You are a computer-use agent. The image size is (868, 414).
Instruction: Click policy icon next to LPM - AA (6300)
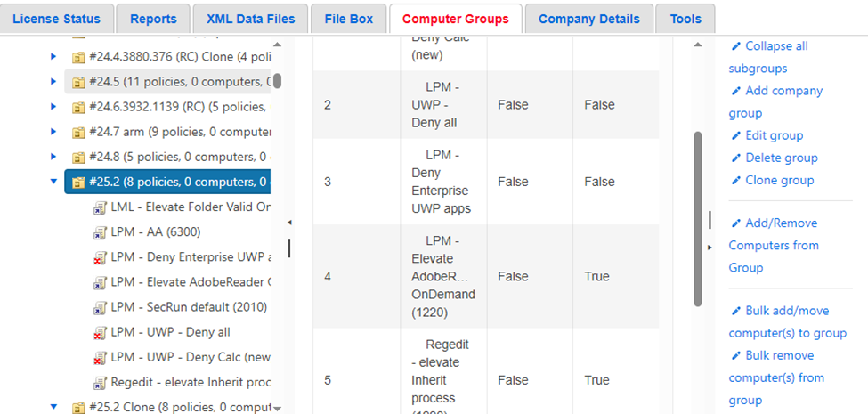click(100, 232)
